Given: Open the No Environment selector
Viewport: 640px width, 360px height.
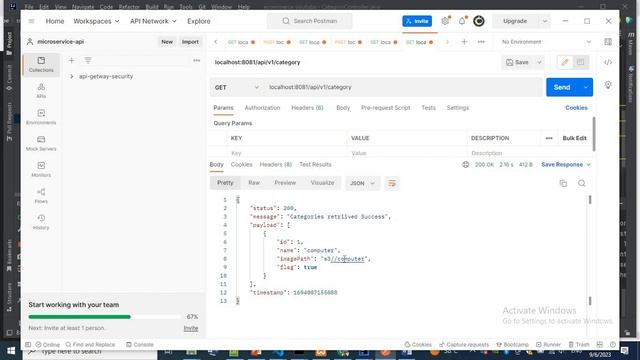Looking at the screenshot, I should coord(546,42).
